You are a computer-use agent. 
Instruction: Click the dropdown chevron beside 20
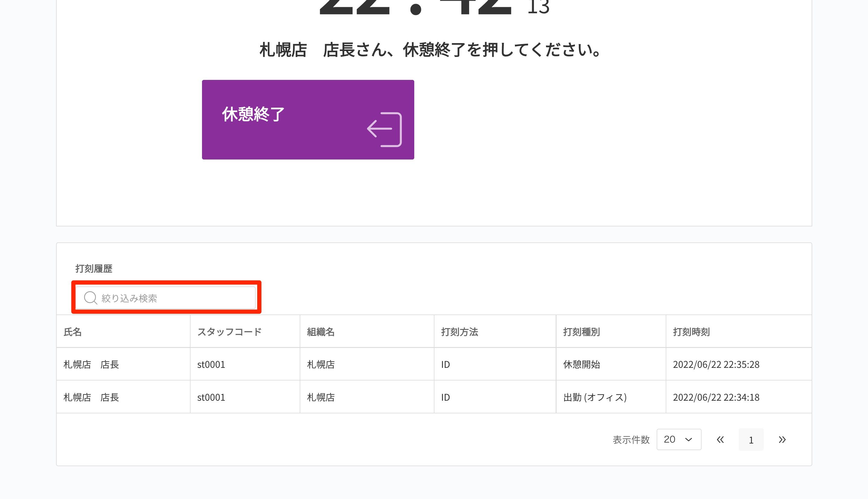pyautogui.click(x=688, y=440)
